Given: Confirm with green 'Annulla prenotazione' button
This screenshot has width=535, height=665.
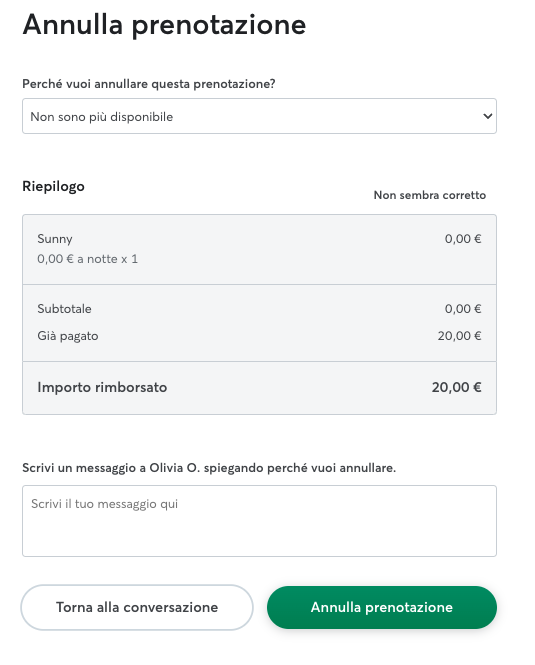Looking at the screenshot, I should click(x=381, y=607).
